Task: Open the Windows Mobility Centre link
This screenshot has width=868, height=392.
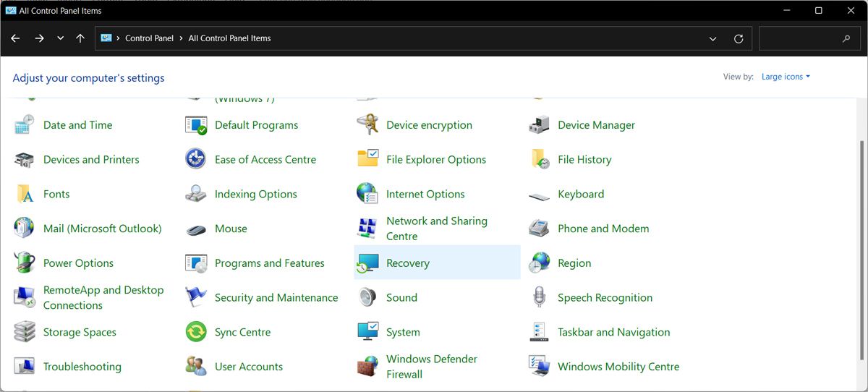Action: pyautogui.click(x=618, y=367)
